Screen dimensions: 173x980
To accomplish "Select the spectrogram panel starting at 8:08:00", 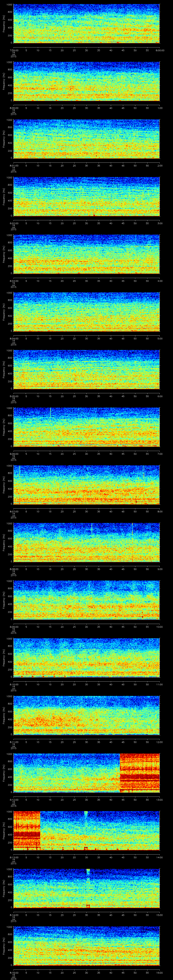I will click(x=87, y=543).
